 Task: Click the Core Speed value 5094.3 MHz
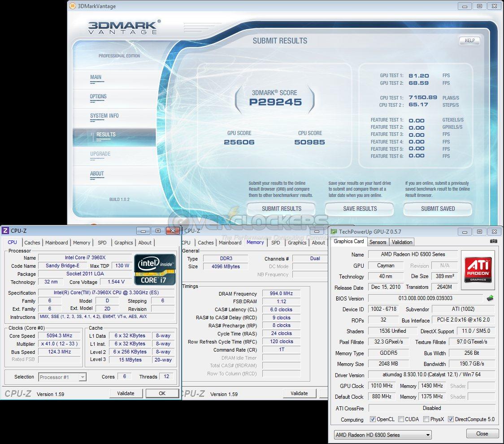click(60, 335)
